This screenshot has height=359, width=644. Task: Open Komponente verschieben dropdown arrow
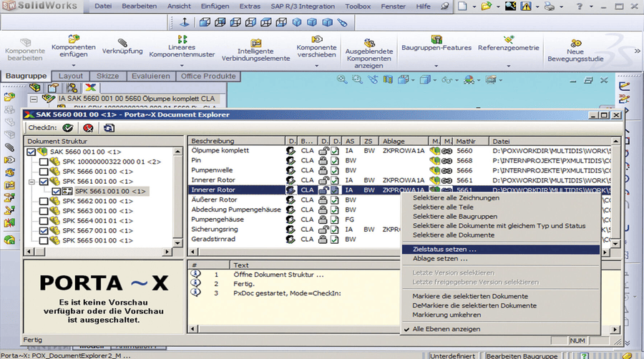(317, 65)
